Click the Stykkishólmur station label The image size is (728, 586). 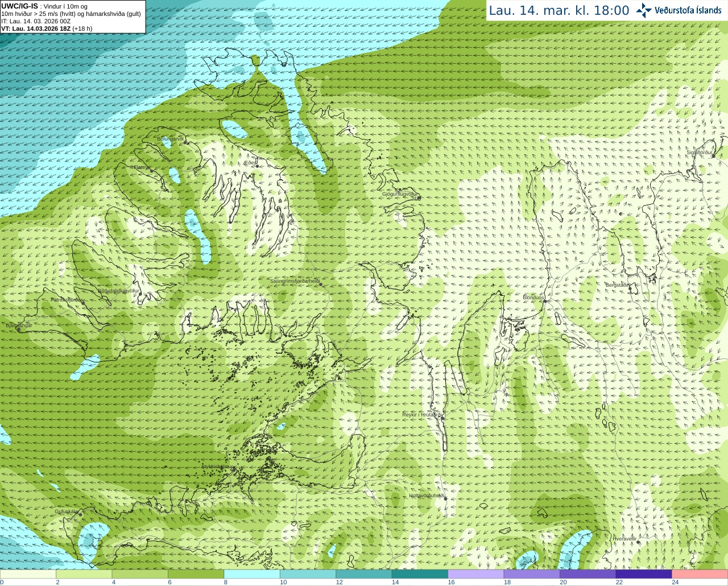pyautogui.click(x=217, y=467)
